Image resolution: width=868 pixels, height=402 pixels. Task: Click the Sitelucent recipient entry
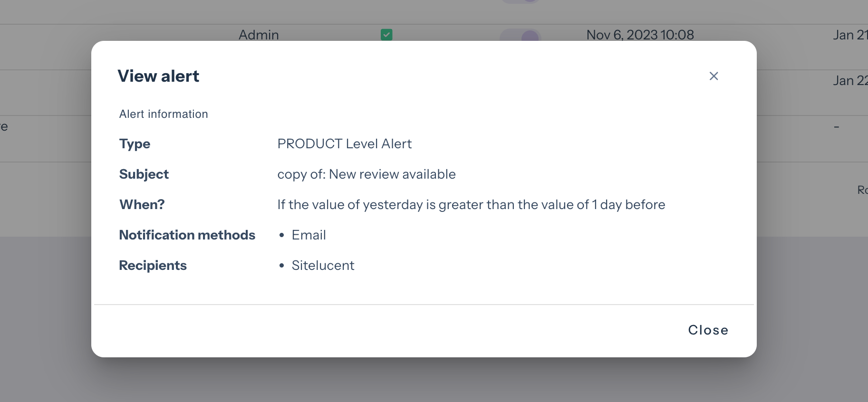(x=323, y=265)
